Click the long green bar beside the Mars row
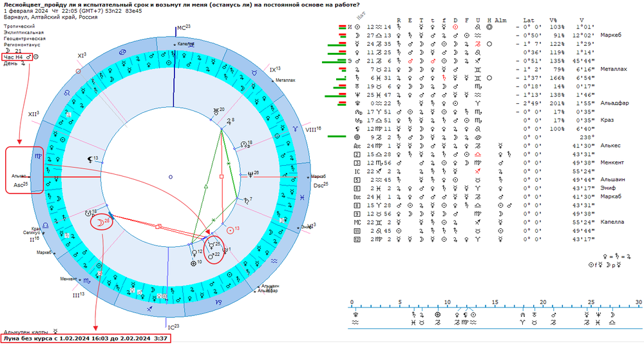The image size is (644, 345). coord(334,62)
